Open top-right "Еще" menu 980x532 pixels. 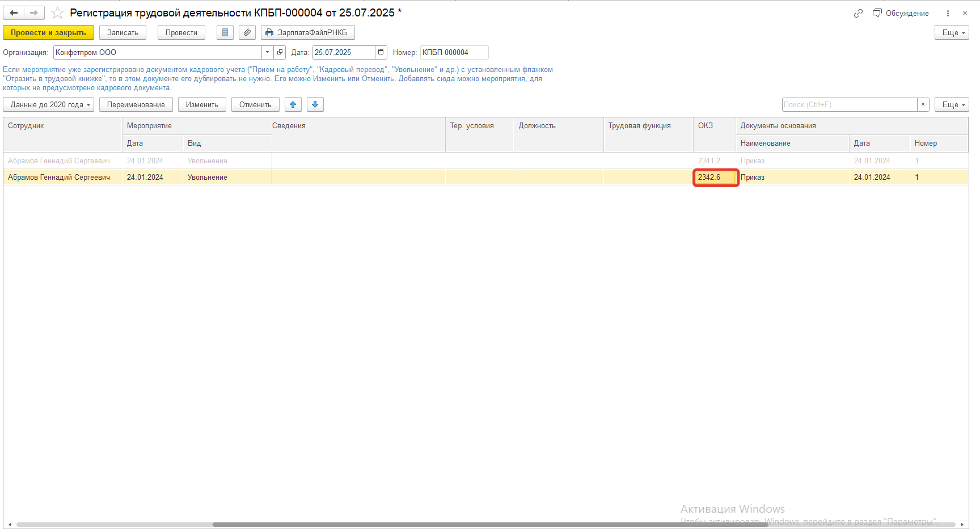(952, 33)
